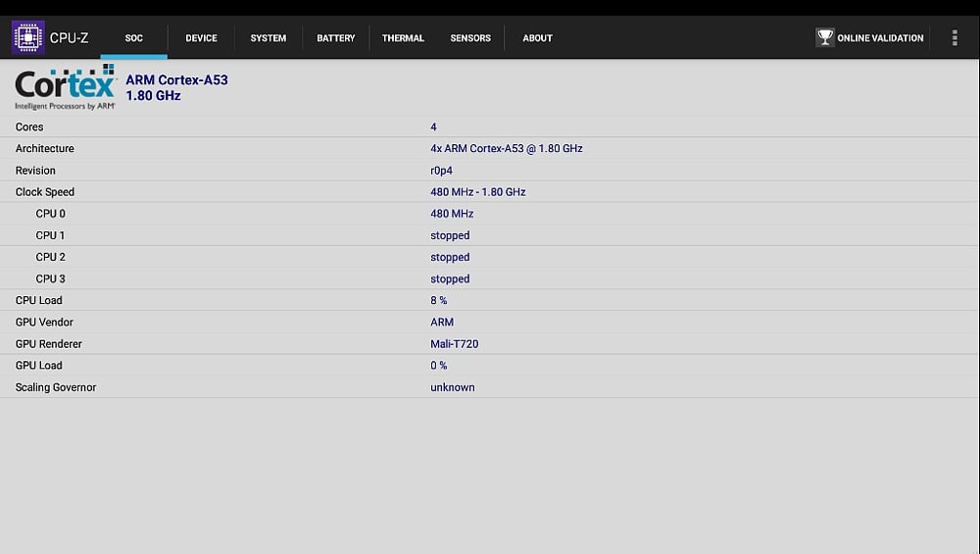
Task: Click the Cores value 4
Action: point(433,126)
